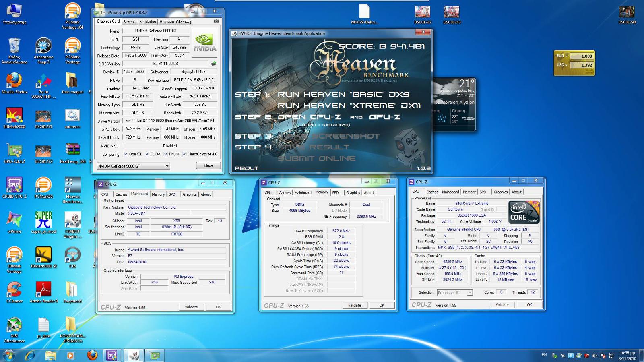Screen dimensions: 644x362
Task: Open the Mozilla Firefox desktop icon
Action: click(x=14, y=83)
